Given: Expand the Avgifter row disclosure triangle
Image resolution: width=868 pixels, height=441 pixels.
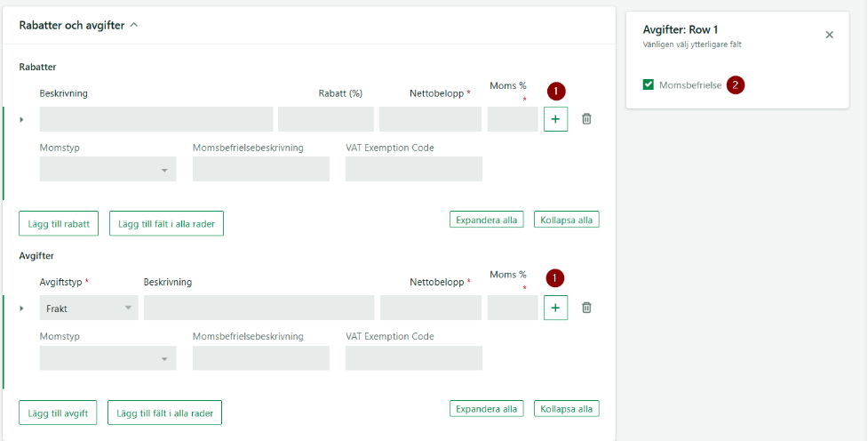Looking at the screenshot, I should (21, 309).
